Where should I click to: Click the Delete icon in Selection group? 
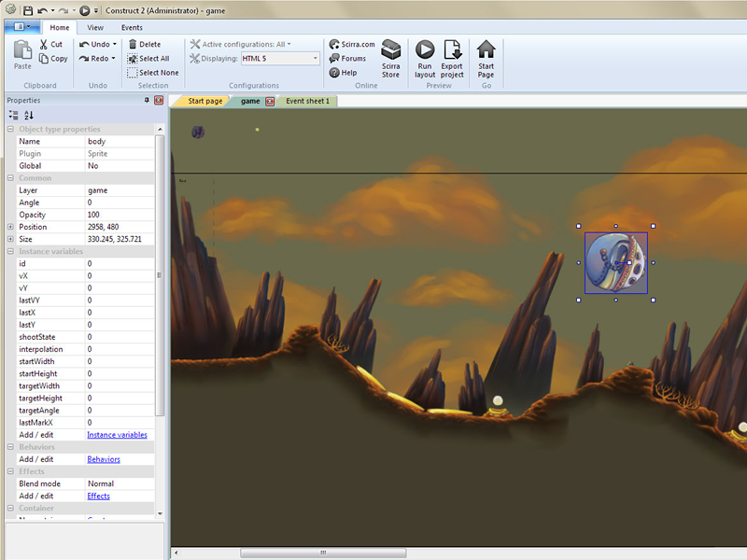pos(133,44)
